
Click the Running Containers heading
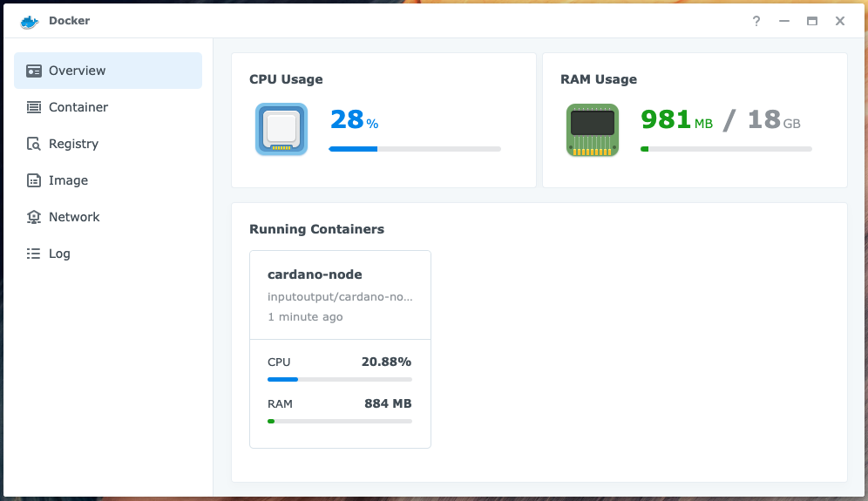(316, 229)
